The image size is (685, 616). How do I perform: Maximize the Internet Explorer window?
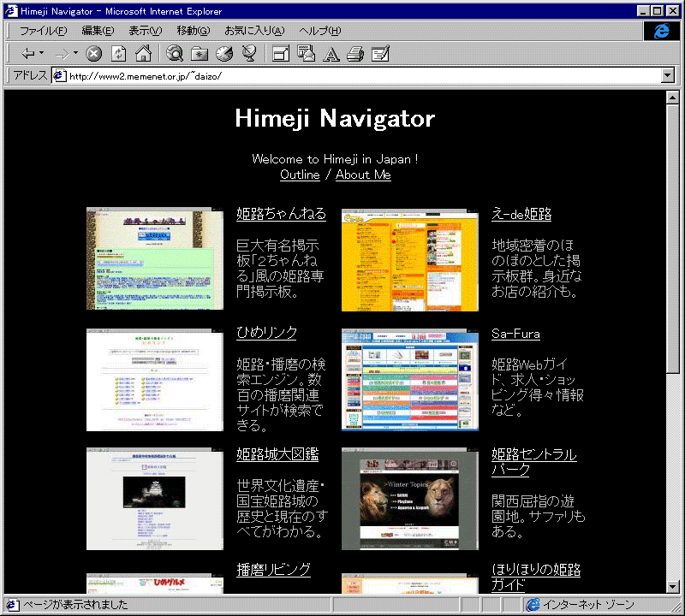pos(657,11)
